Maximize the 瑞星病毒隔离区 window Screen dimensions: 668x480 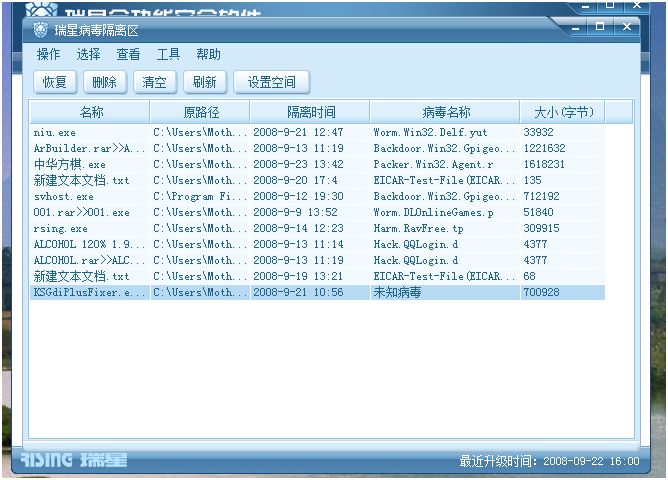pyautogui.click(x=600, y=27)
